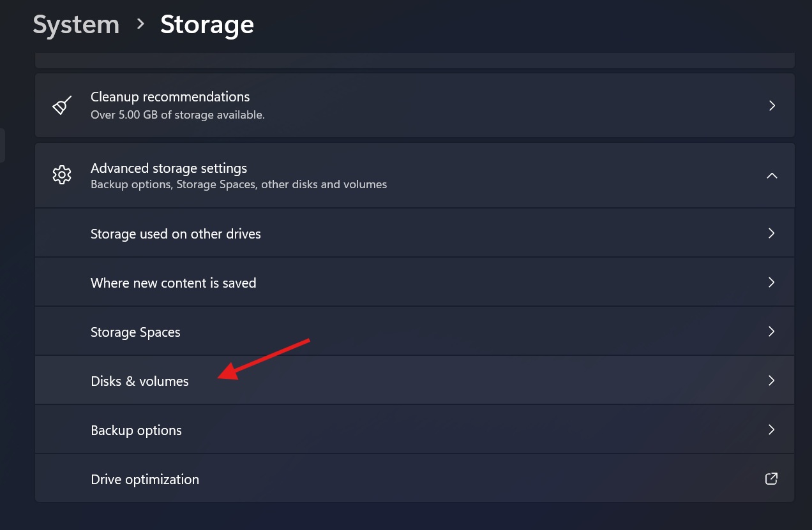Screen dimensions: 812x530
Task: Select the Disks & volumes row
Action: pos(415,379)
